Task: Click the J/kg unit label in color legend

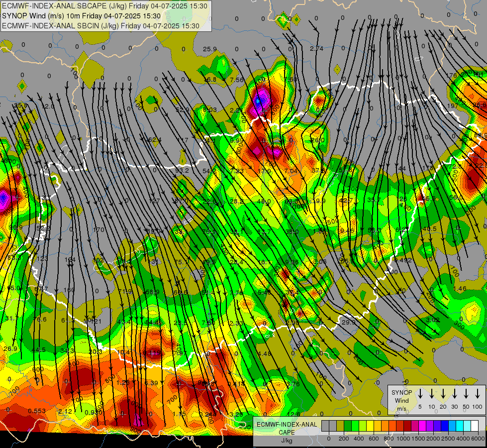Action: click(x=287, y=441)
